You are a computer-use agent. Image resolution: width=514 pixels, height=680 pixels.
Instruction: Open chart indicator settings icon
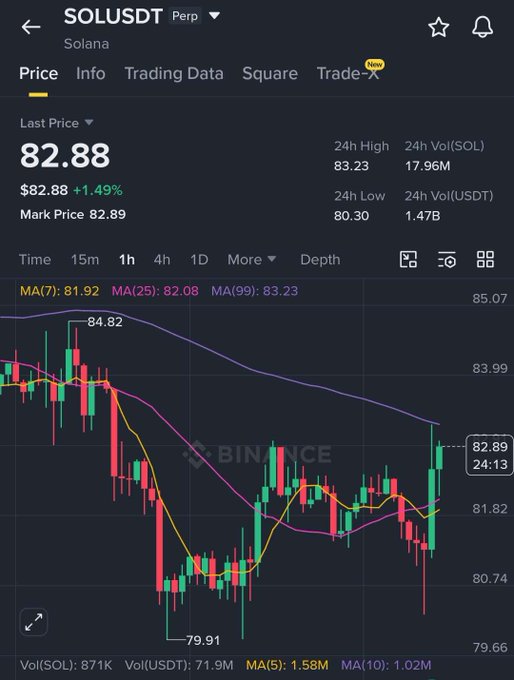[447, 259]
